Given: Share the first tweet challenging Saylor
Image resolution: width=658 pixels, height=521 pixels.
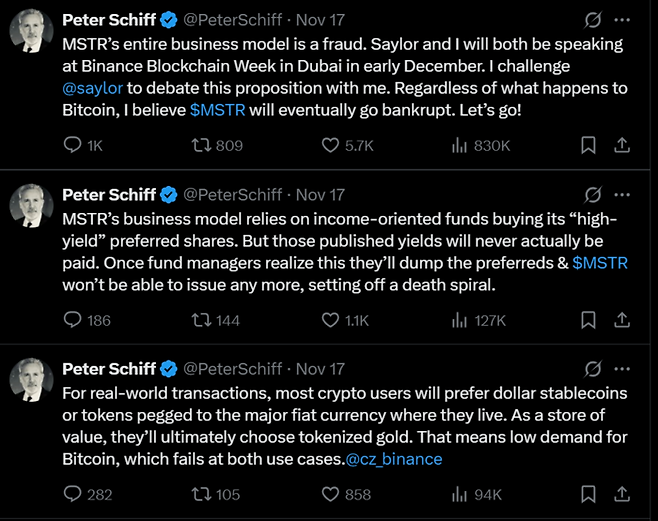Looking at the screenshot, I should 621,146.
